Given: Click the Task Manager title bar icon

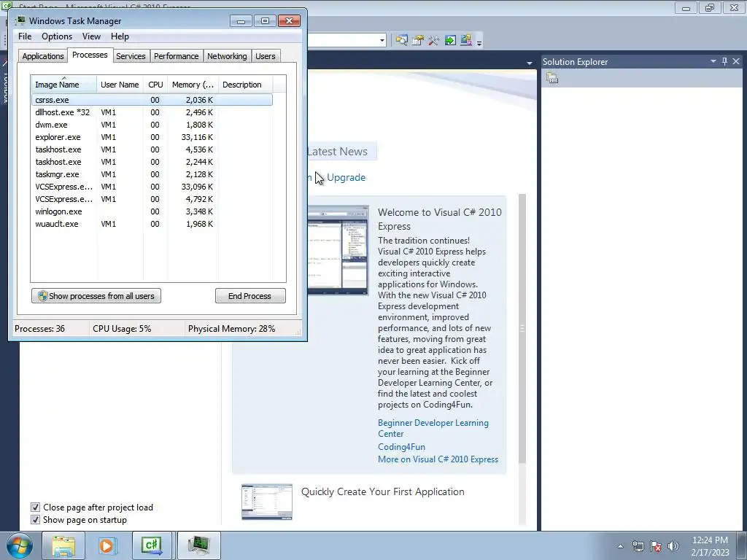Looking at the screenshot, I should (x=20, y=20).
